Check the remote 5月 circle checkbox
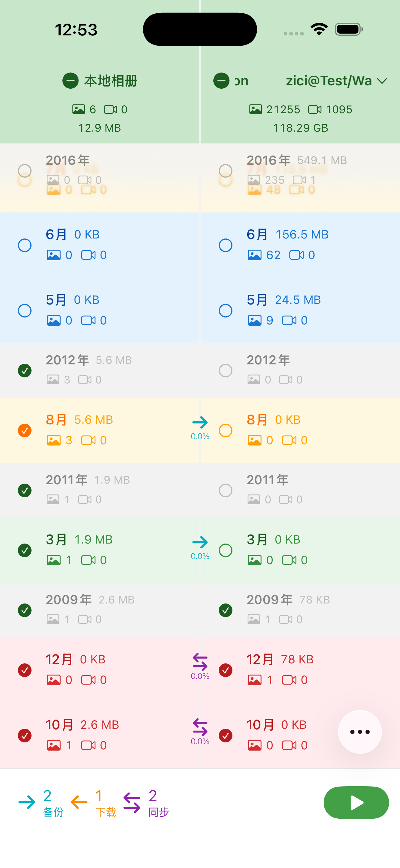 click(225, 310)
